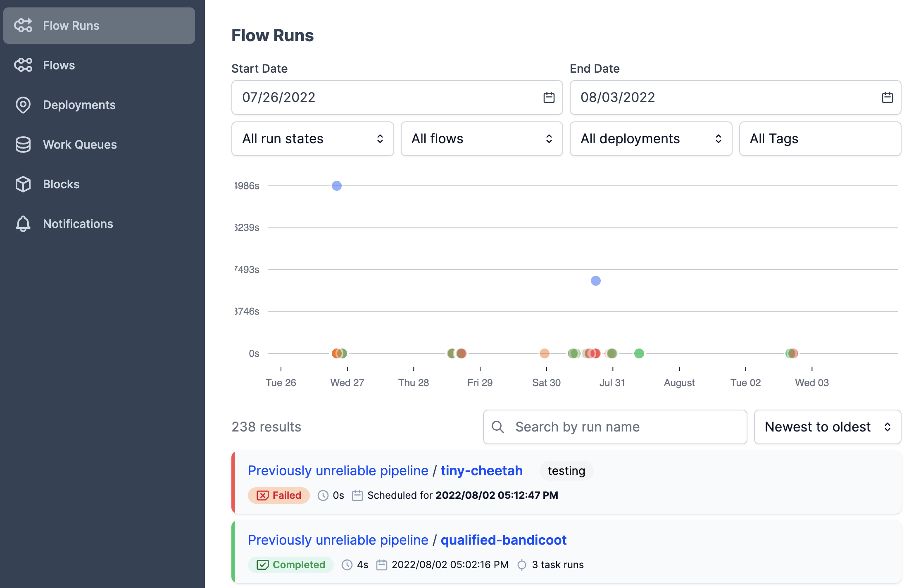
Task: Open the tiny-cheetah flow run link
Action: point(481,471)
